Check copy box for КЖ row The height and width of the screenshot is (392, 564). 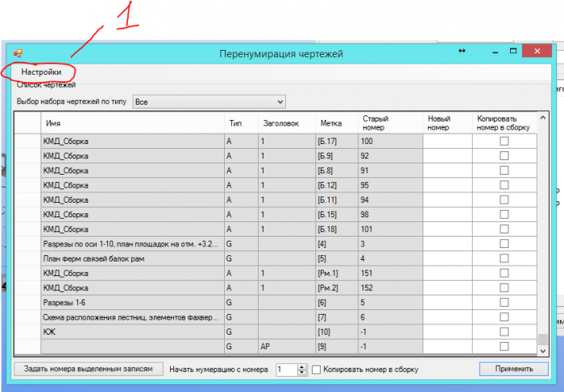pyautogui.click(x=504, y=332)
